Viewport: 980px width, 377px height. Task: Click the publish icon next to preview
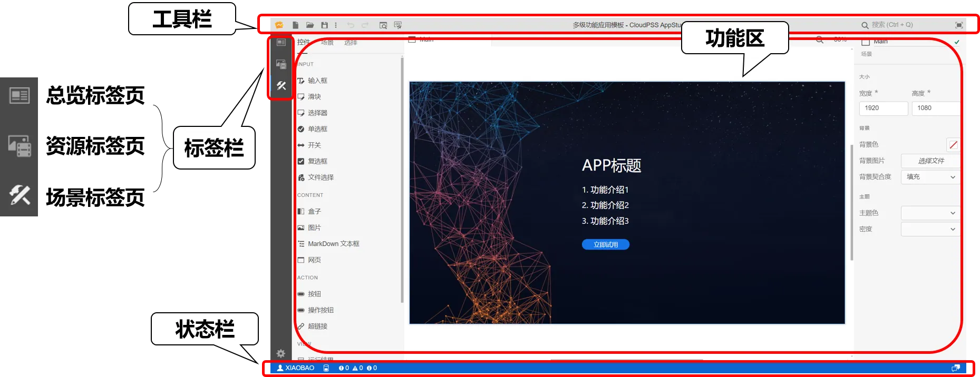[x=398, y=25]
